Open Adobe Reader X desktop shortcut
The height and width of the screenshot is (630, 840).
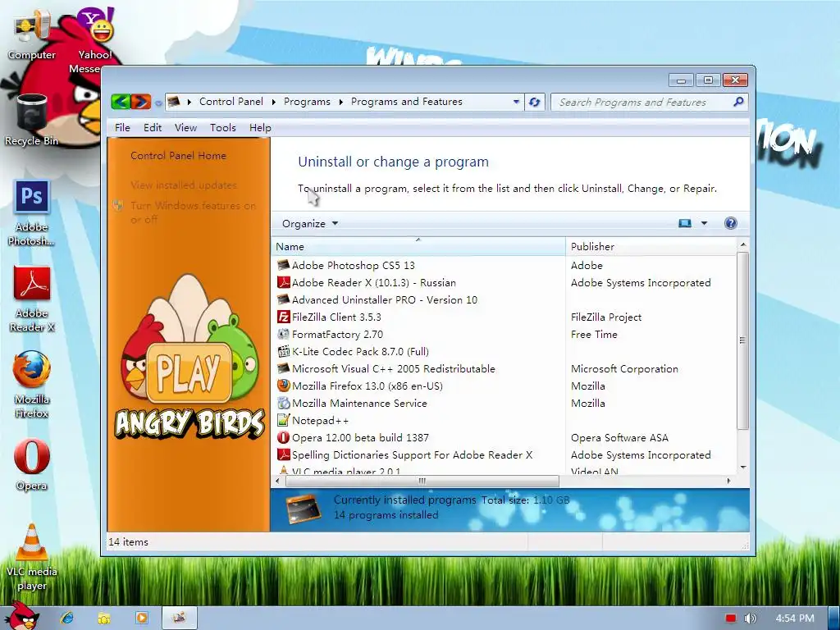(31, 299)
